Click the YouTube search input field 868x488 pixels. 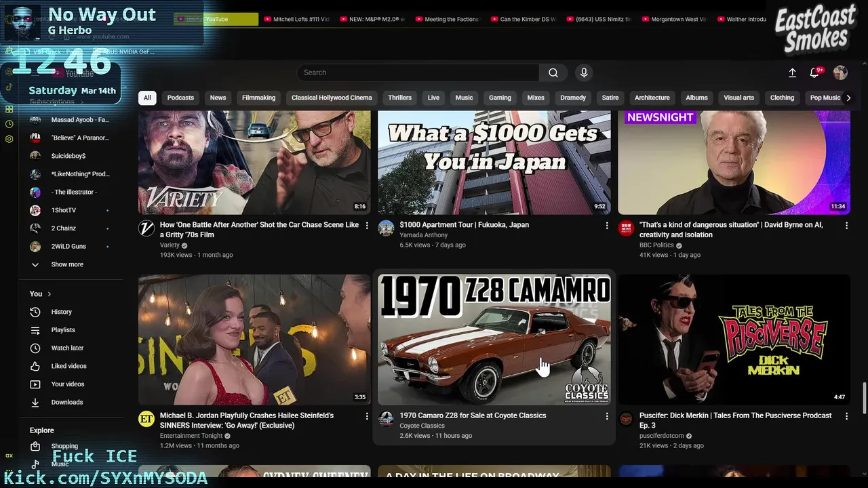418,73
